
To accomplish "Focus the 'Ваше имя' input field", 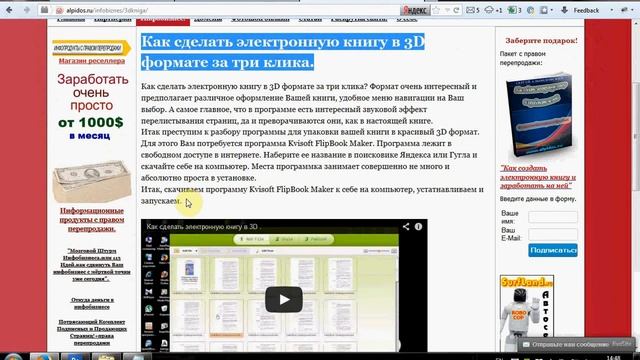I will pos(553,217).
